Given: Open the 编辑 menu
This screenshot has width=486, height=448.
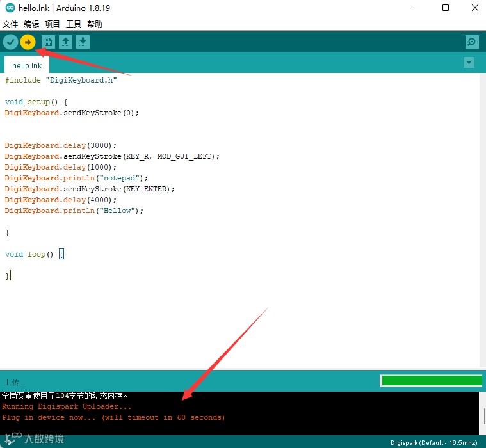Looking at the screenshot, I should (31, 24).
